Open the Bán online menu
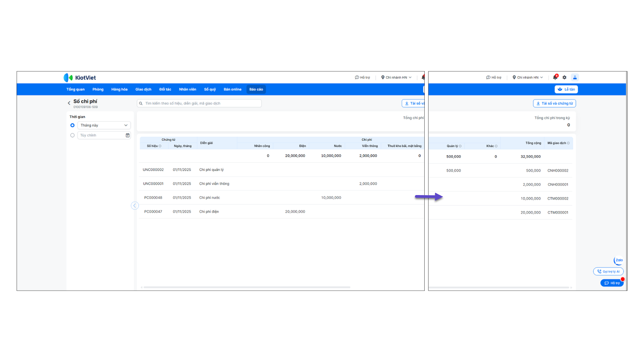The width and height of the screenshot is (644, 362). pos(233,89)
